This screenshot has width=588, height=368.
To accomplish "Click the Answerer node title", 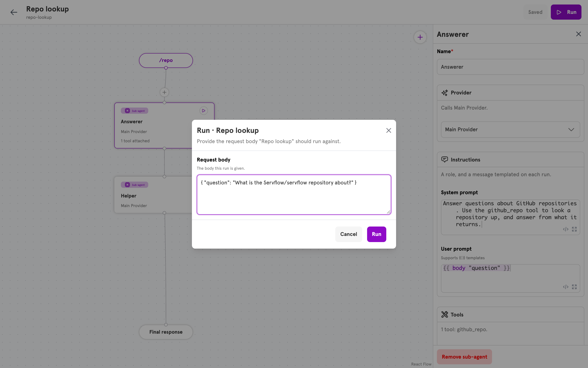I will [132, 122].
